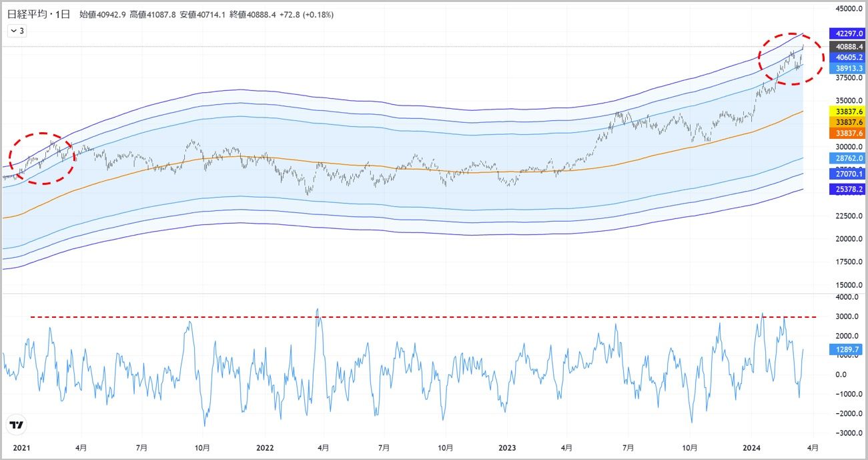Click the 2022 label on time axis
The width and height of the screenshot is (868, 460).
click(x=265, y=448)
